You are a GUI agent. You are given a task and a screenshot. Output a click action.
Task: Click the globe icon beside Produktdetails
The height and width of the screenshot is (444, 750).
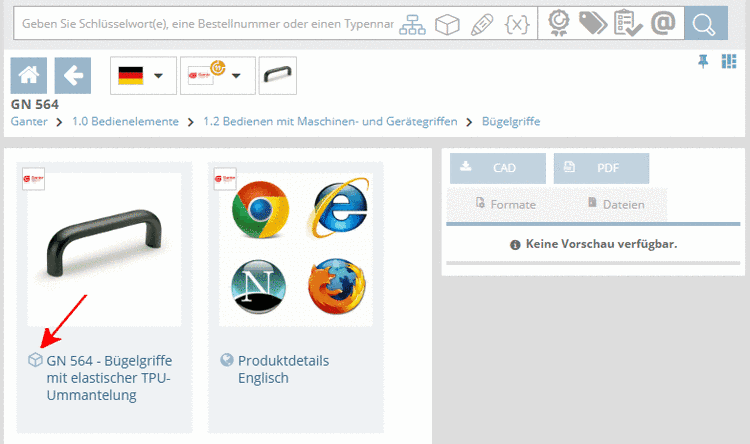pos(227,360)
